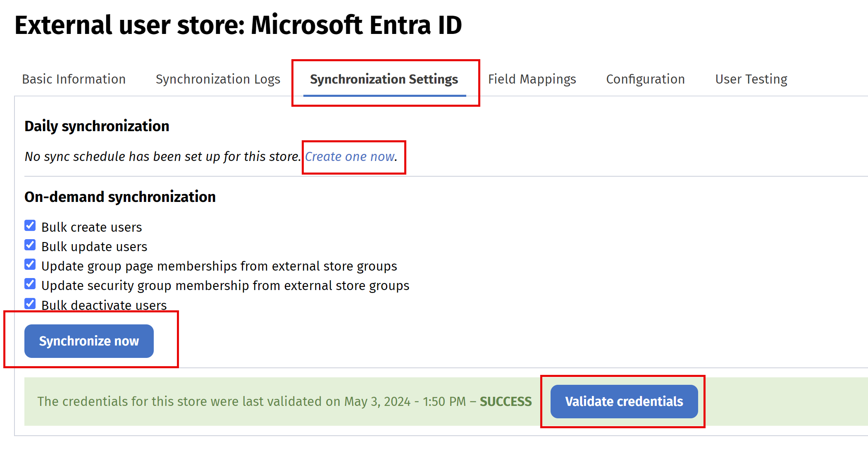Uncheck Bulk deactivate users
This screenshot has width=868, height=463.
coord(30,304)
